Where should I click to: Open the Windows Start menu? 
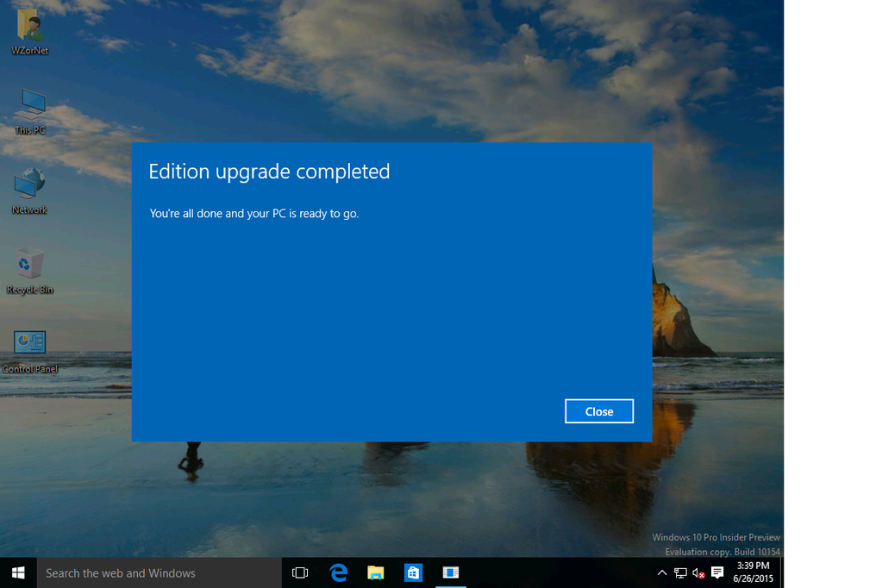(x=18, y=572)
